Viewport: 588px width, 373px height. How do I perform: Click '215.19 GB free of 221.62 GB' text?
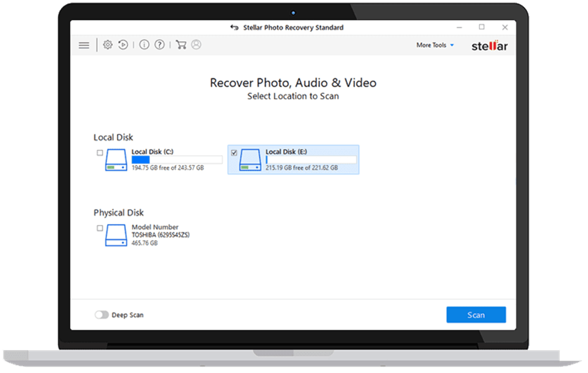tap(302, 168)
